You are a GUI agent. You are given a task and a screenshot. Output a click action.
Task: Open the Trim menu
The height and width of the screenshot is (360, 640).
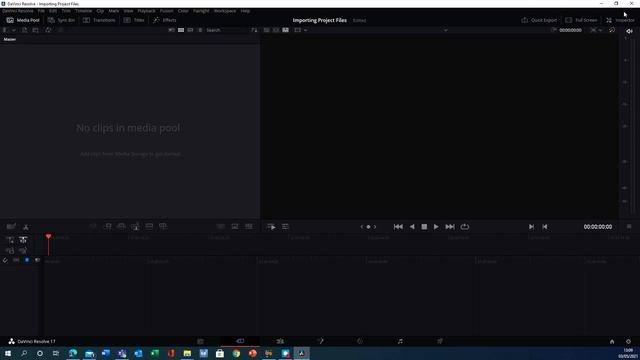click(66, 11)
